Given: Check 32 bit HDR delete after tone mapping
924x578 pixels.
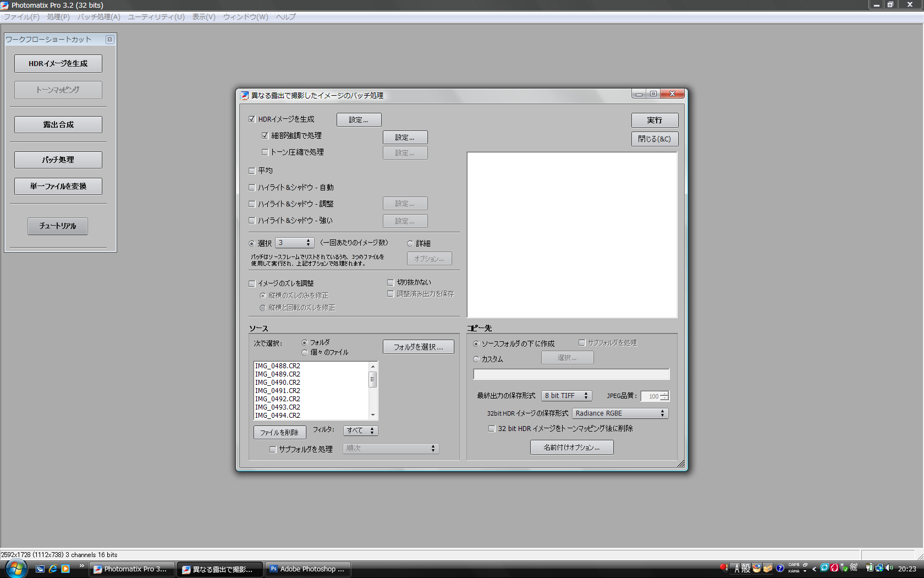Looking at the screenshot, I should 492,428.
